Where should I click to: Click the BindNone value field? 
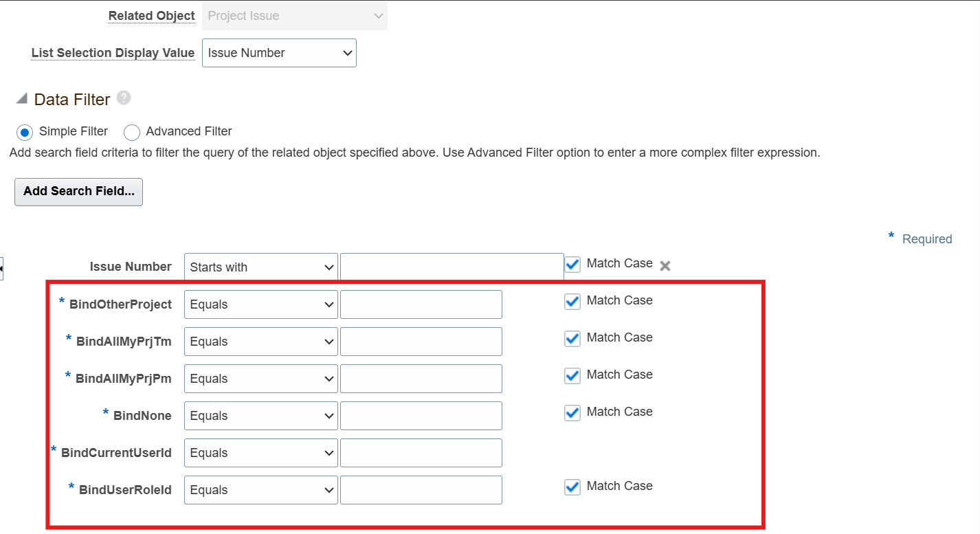click(421, 416)
